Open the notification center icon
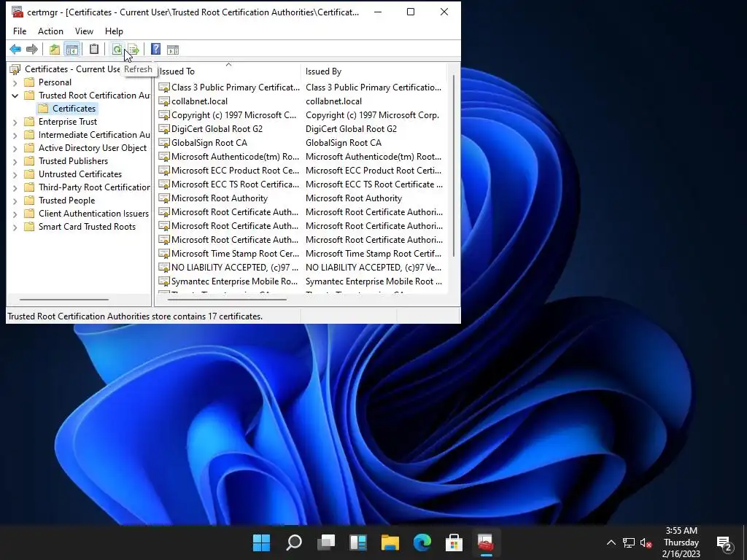Screen dimensions: 747x560 click(x=724, y=542)
